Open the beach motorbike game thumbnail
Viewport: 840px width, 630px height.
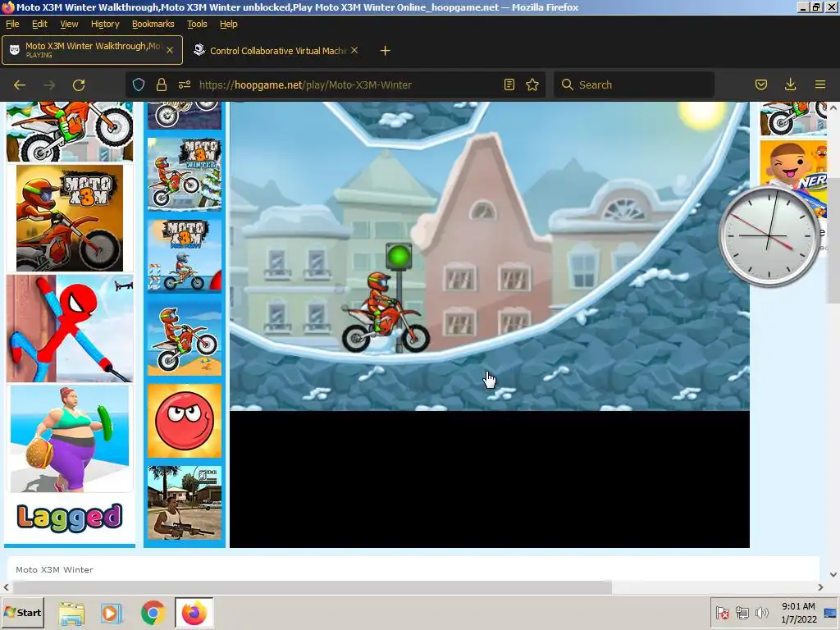click(x=185, y=338)
